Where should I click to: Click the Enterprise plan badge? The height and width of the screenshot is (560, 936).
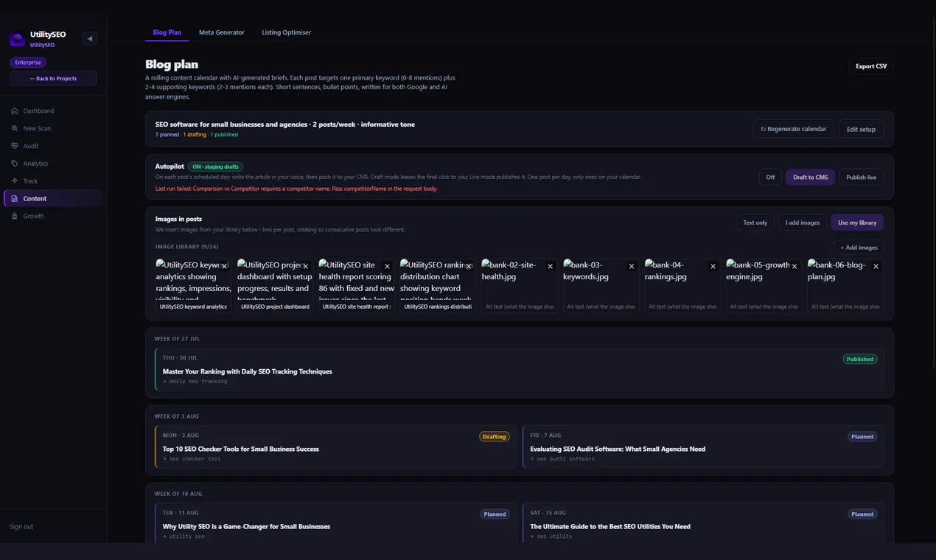click(28, 63)
